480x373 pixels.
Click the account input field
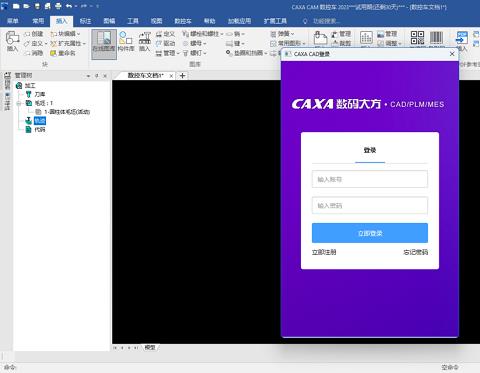click(x=370, y=179)
